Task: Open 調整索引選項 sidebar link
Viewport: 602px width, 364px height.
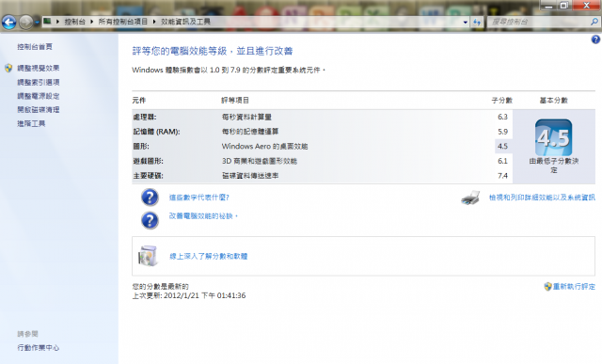Action: pyautogui.click(x=38, y=82)
